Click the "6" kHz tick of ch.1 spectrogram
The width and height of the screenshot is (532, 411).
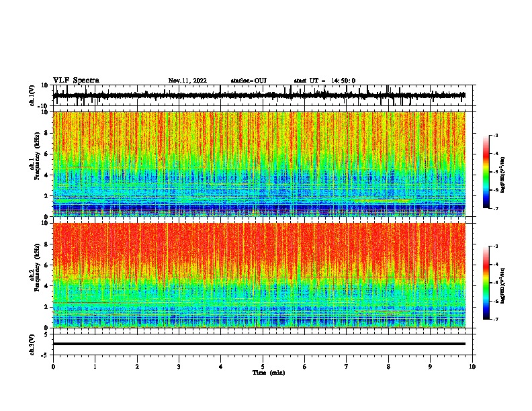pos(46,154)
